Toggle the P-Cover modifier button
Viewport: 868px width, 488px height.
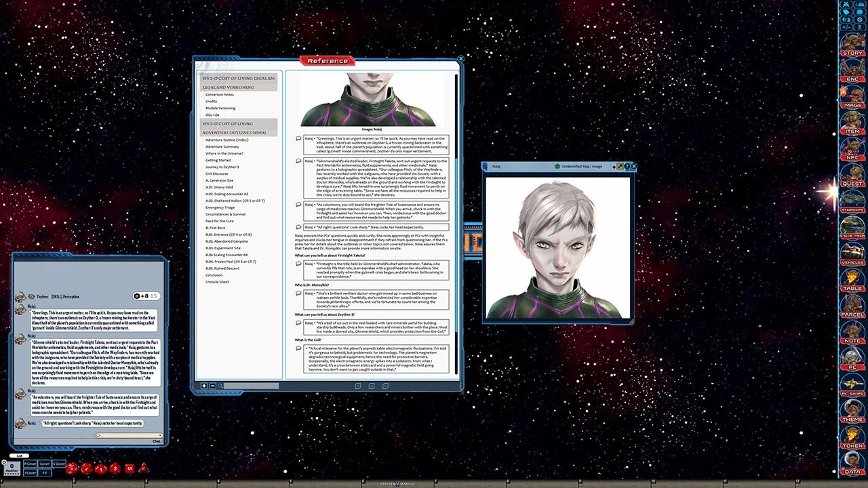(30, 464)
